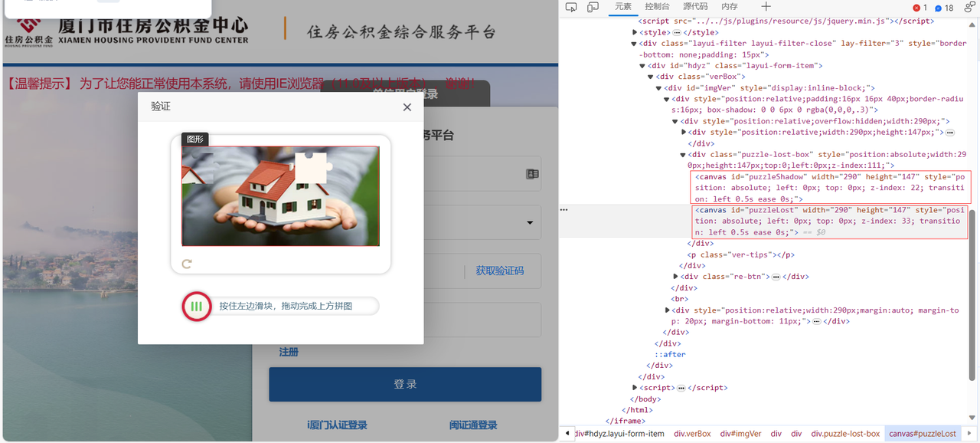Expand the style element node

click(x=635, y=33)
